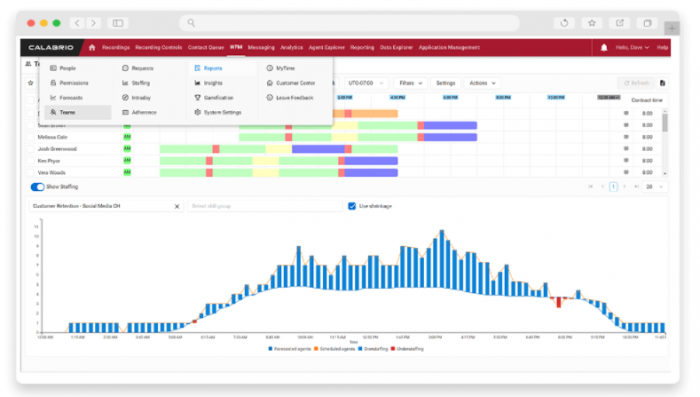Click the Settings button

446,83
